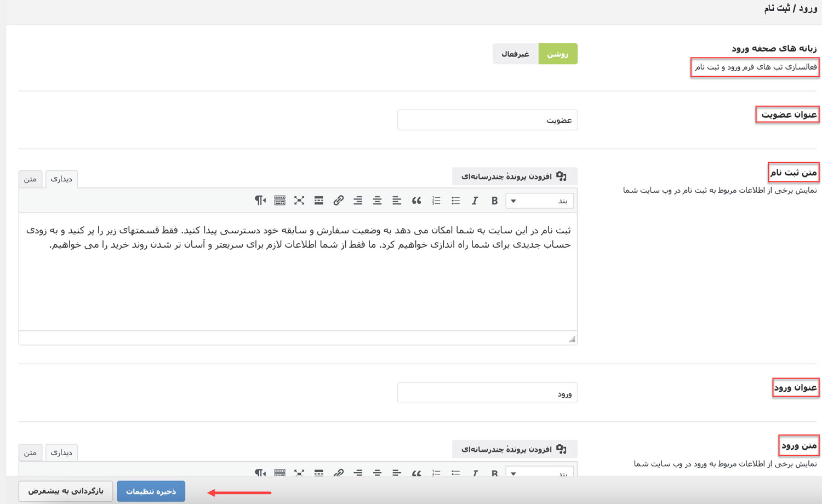Apply blockquote in registration text editor

[416, 201]
